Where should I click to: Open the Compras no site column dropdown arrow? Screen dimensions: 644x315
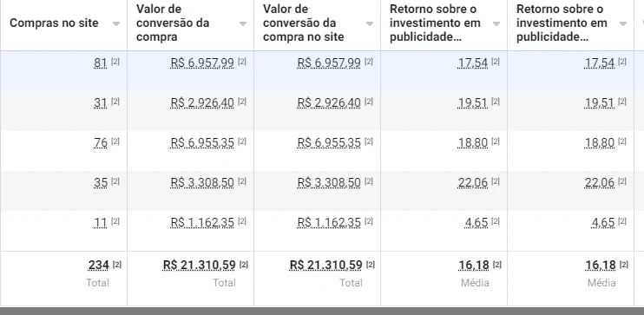[116, 23]
